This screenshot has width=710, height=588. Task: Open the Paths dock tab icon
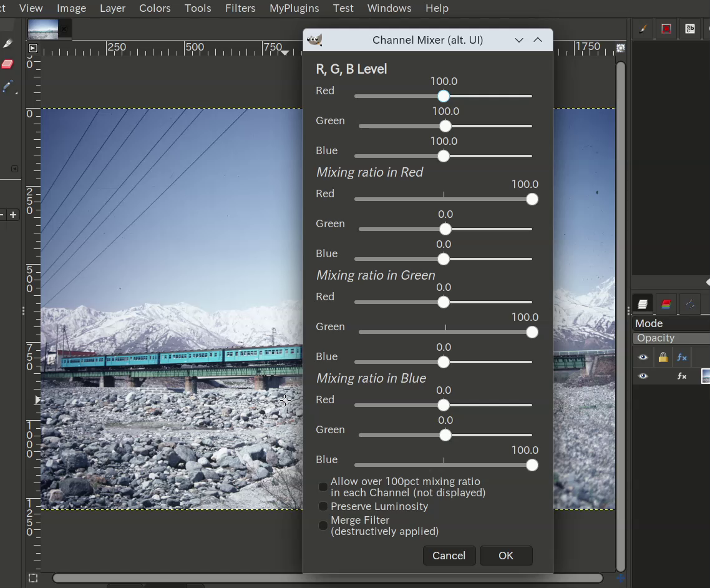click(689, 304)
